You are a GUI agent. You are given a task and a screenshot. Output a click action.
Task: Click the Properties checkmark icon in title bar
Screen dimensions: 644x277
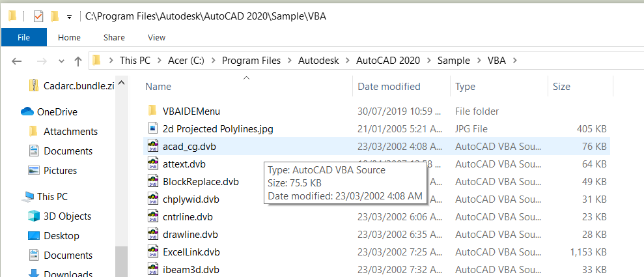pos(38,16)
